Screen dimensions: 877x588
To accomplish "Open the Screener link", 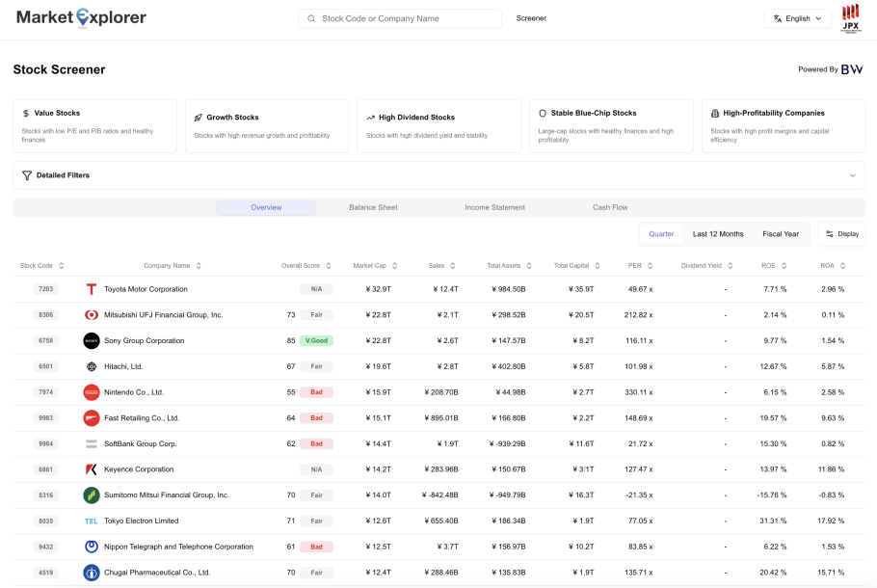I will (531, 18).
